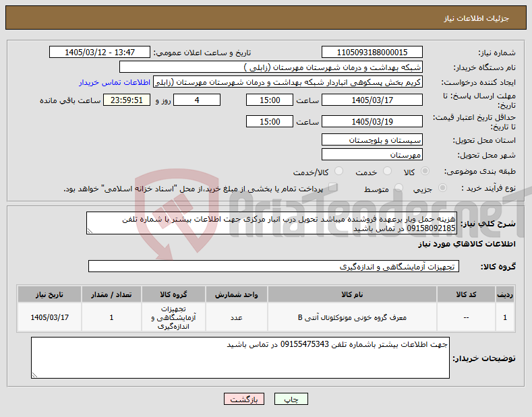Image resolution: width=532 pixels, height=417 pixels.
Task: Click the شماره نیاز field 1105093188000015
Action: [x=372, y=53]
